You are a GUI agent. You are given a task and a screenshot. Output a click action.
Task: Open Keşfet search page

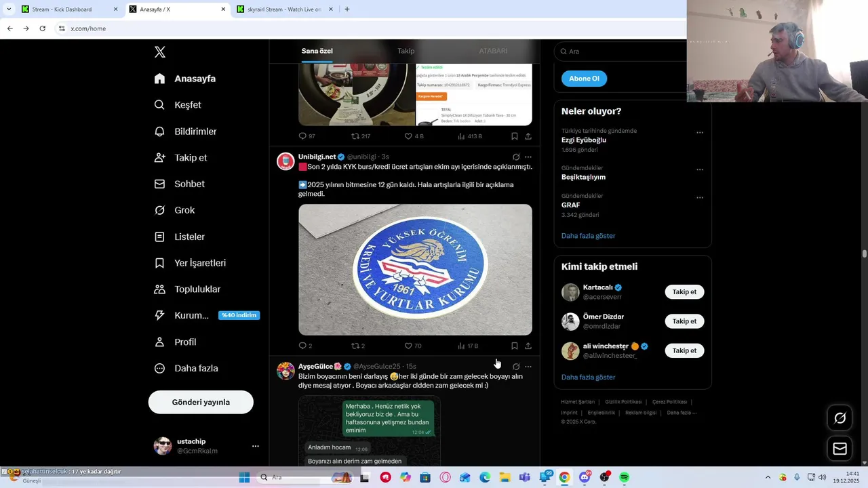pos(177,105)
